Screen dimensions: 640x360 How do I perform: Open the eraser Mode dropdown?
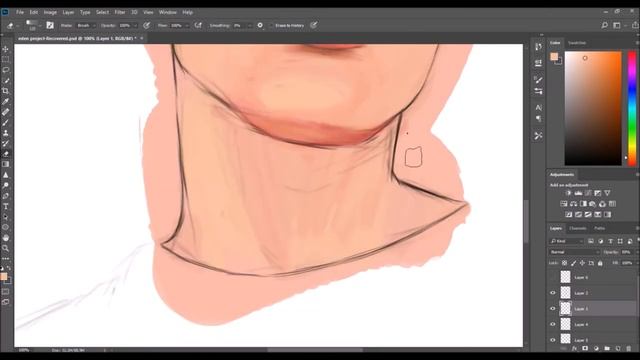85,25
